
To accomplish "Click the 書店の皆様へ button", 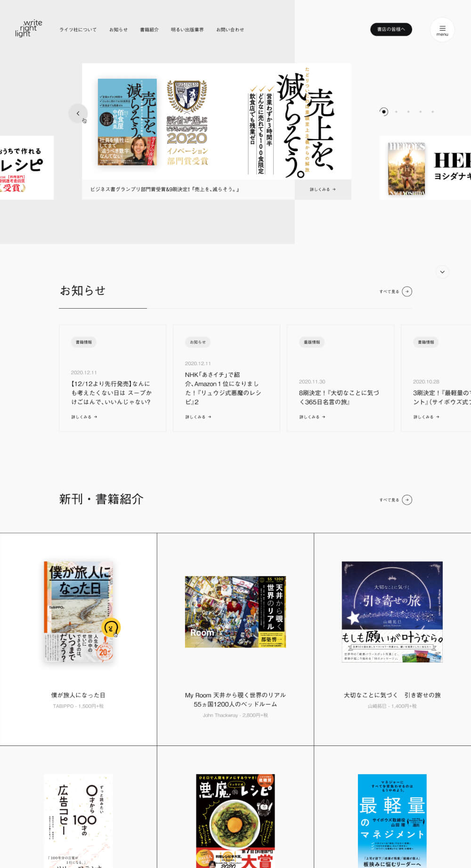I will click(x=391, y=29).
